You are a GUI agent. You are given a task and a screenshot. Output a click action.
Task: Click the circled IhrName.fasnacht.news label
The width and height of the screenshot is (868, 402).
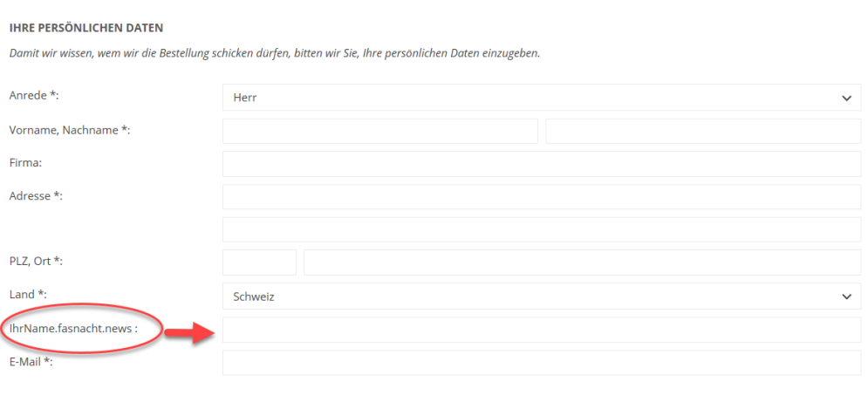[x=73, y=330]
